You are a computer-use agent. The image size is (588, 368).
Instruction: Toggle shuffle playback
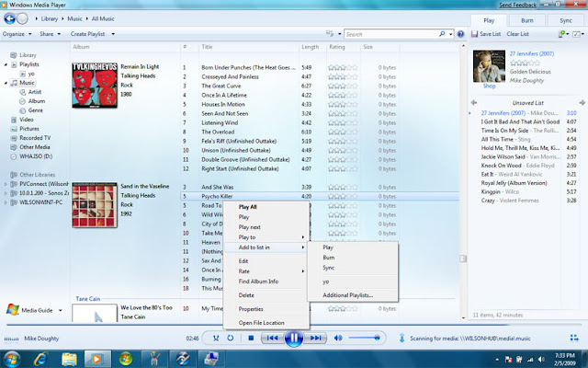click(x=216, y=338)
